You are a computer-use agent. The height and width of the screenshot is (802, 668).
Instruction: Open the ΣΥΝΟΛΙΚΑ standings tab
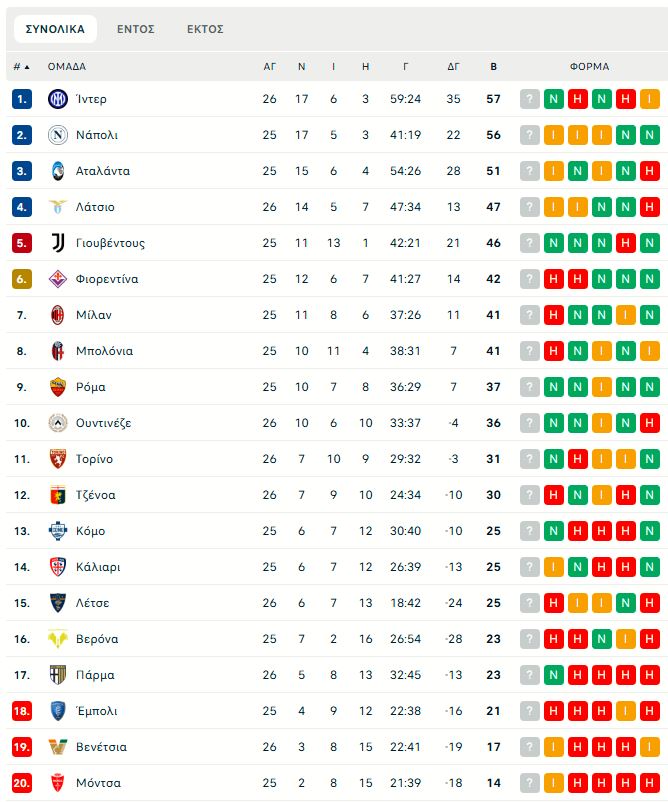[x=56, y=29]
